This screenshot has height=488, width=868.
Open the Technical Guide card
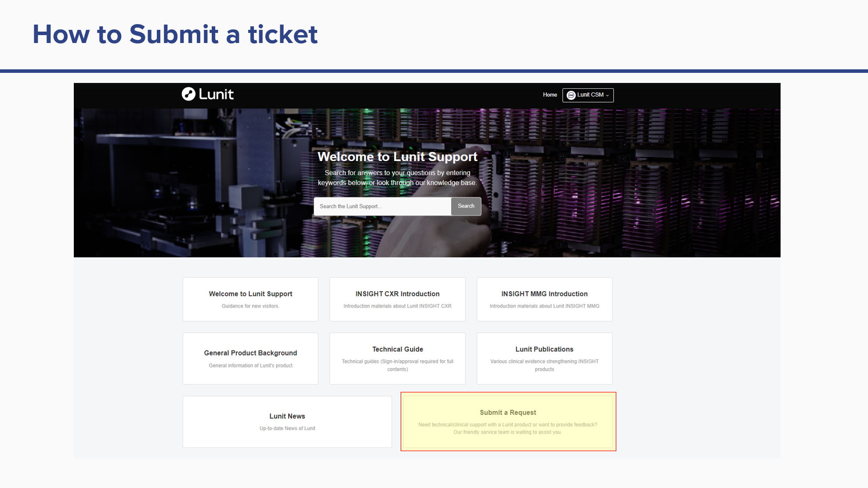tap(398, 359)
